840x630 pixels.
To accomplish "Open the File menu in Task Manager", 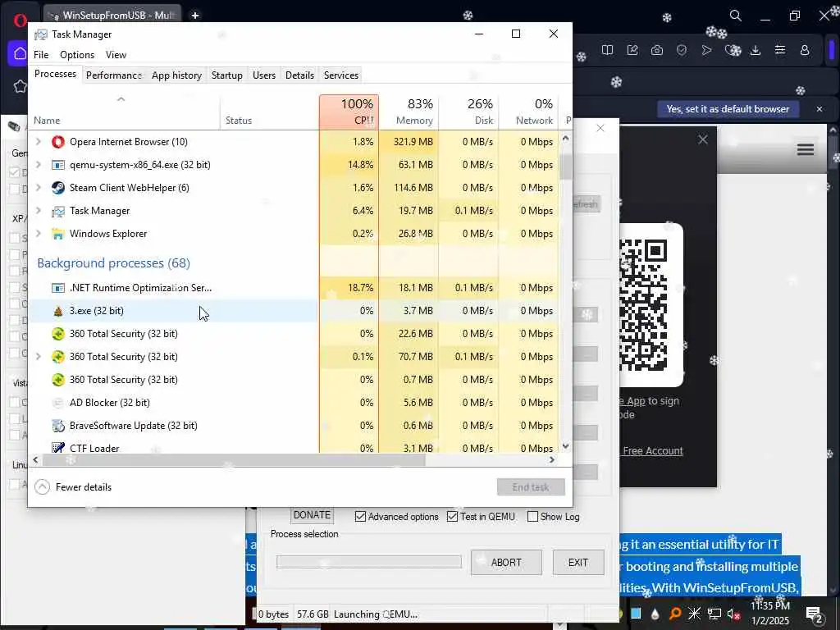I will click(x=41, y=55).
